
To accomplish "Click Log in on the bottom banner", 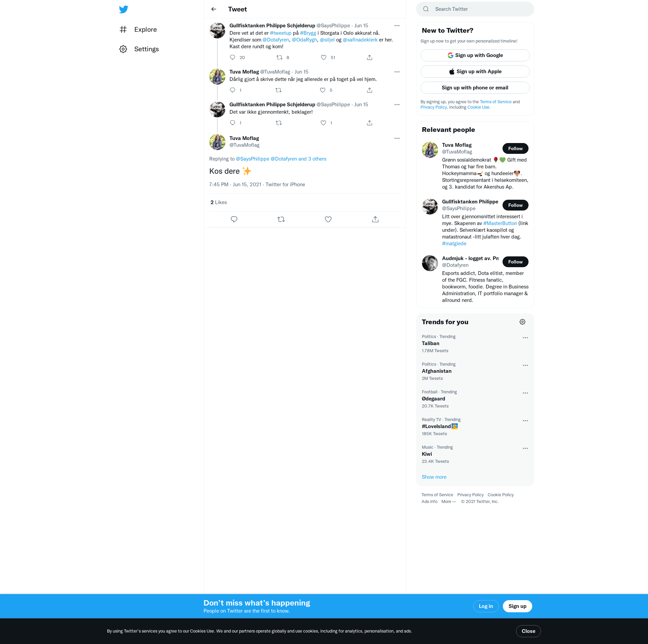I will [x=486, y=606].
